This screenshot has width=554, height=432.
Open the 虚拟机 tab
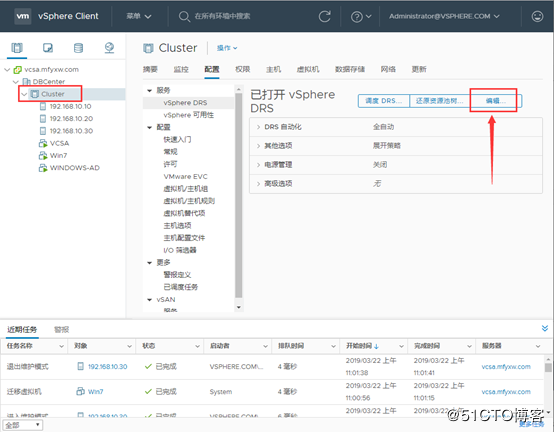308,69
